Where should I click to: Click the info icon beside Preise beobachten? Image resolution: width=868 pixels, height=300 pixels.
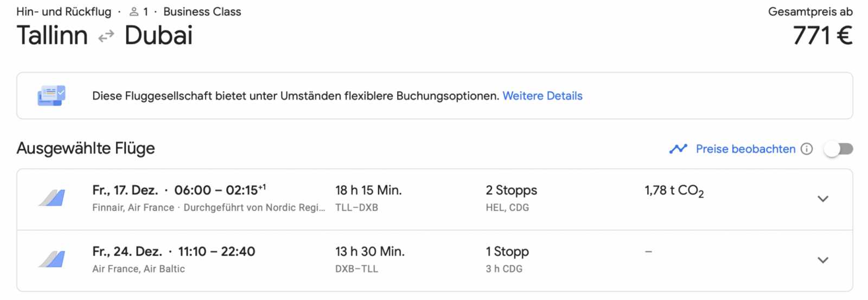(x=807, y=149)
